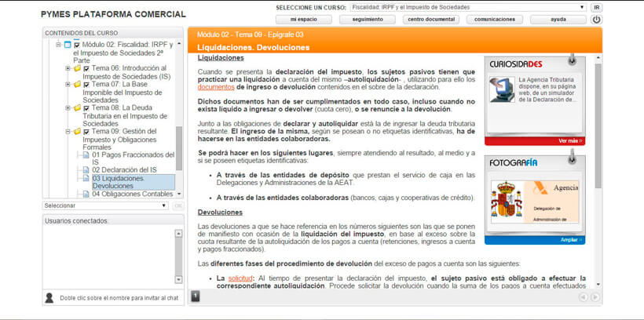Click page icon of 03 Liquidaciones Devoluciones

pyautogui.click(x=86, y=178)
